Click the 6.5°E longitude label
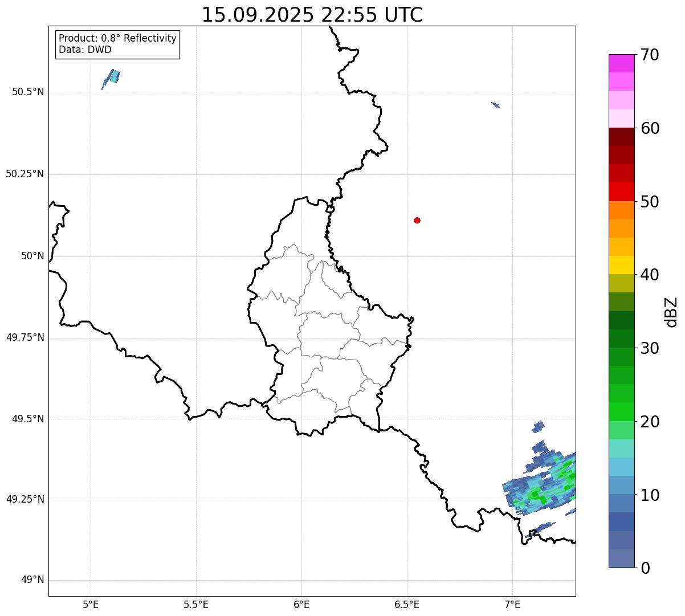685x616 pixels. [407, 604]
